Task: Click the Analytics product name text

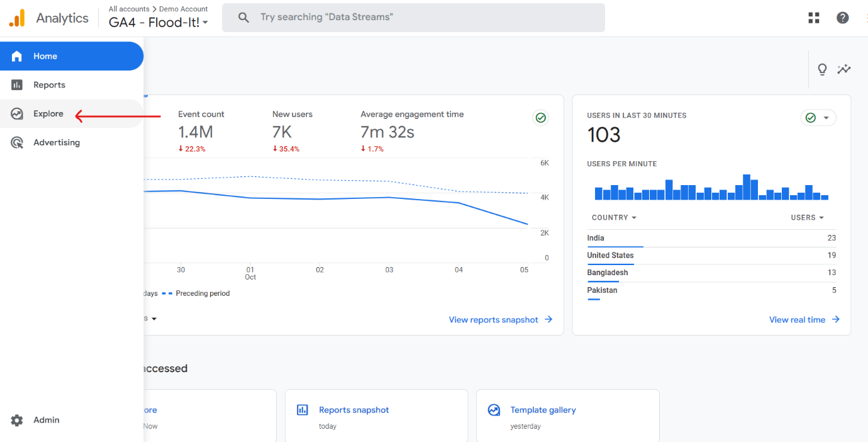Action: pyautogui.click(x=62, y=18)
